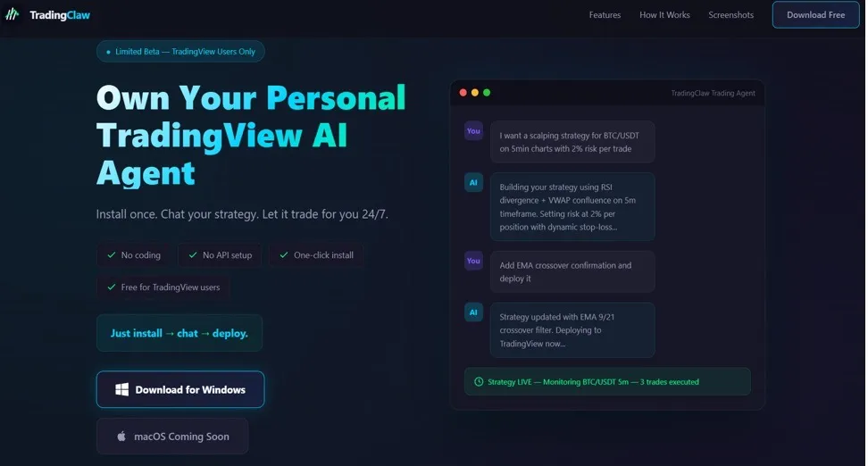Click the Apple logo icon
Image resolution: width=868 pixels, height=466 pixels.
click(121, 437)
